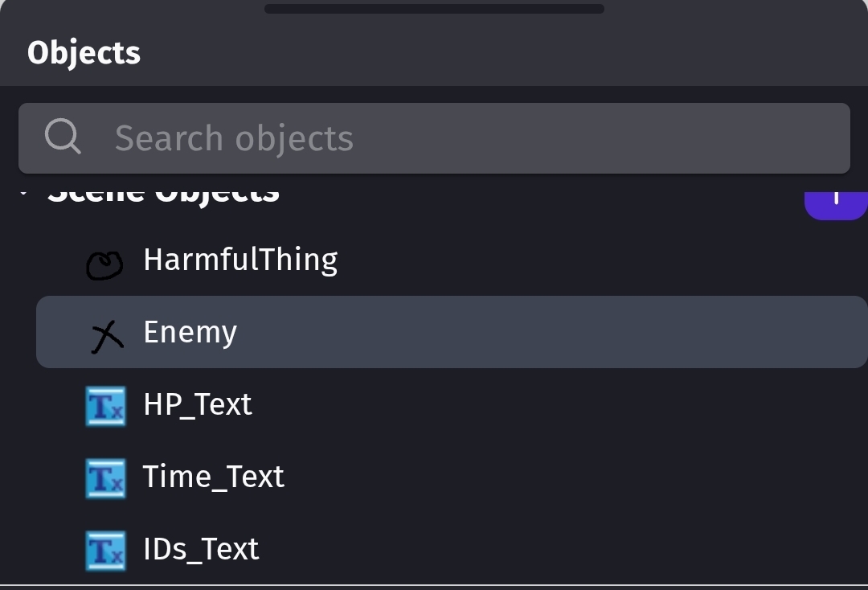Image resolution: width=868 pixels, height=590 pixels.
Task: Click the HP_Text text object icon
Action: click(105, 406)
